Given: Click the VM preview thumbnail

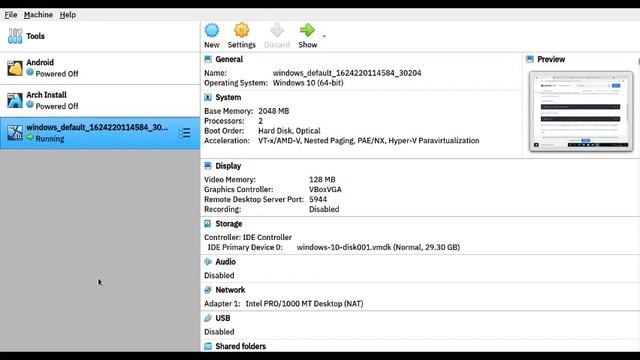Looking at the screenshot, I should [x=581, y=111].
